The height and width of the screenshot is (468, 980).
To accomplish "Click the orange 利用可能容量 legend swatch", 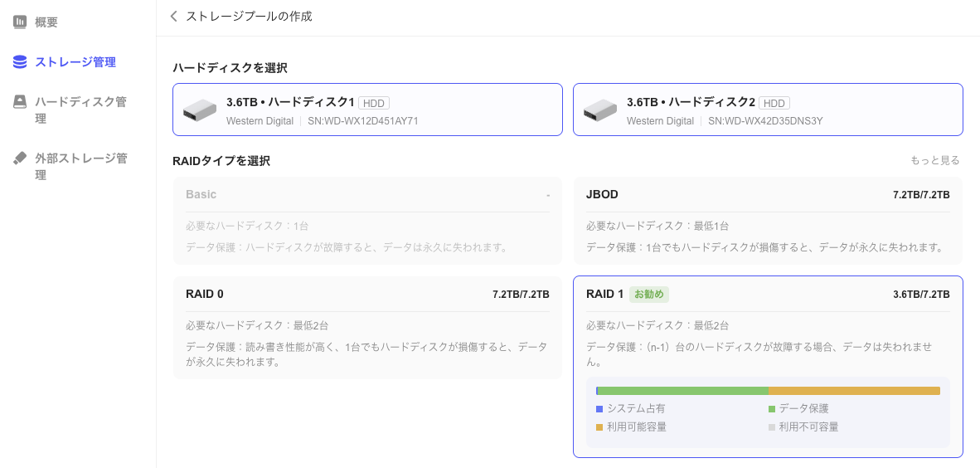I will click(599, 427).
